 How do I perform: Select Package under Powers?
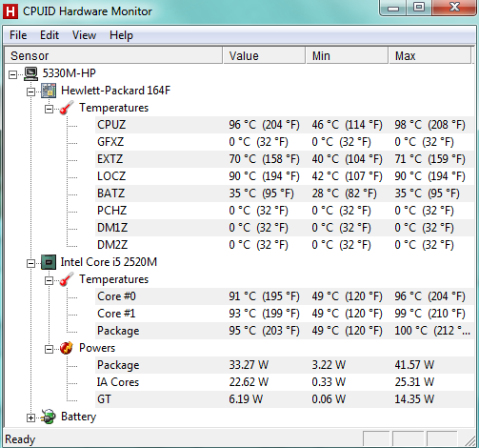tap(284, 365)
